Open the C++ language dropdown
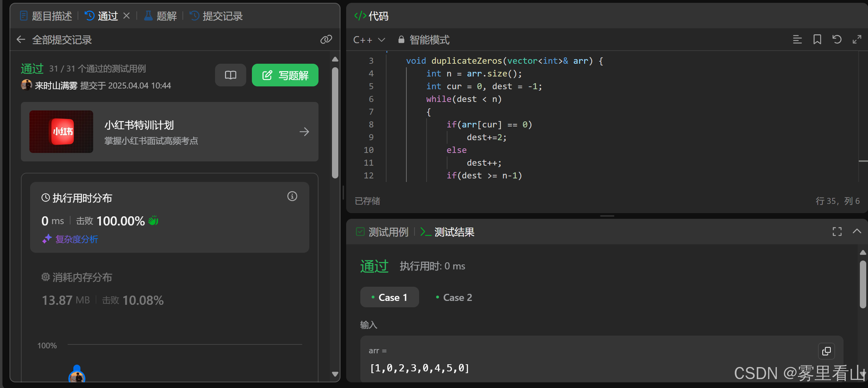Screen dimensions: 868x388 pyautogui.click(x=369, y=40)
